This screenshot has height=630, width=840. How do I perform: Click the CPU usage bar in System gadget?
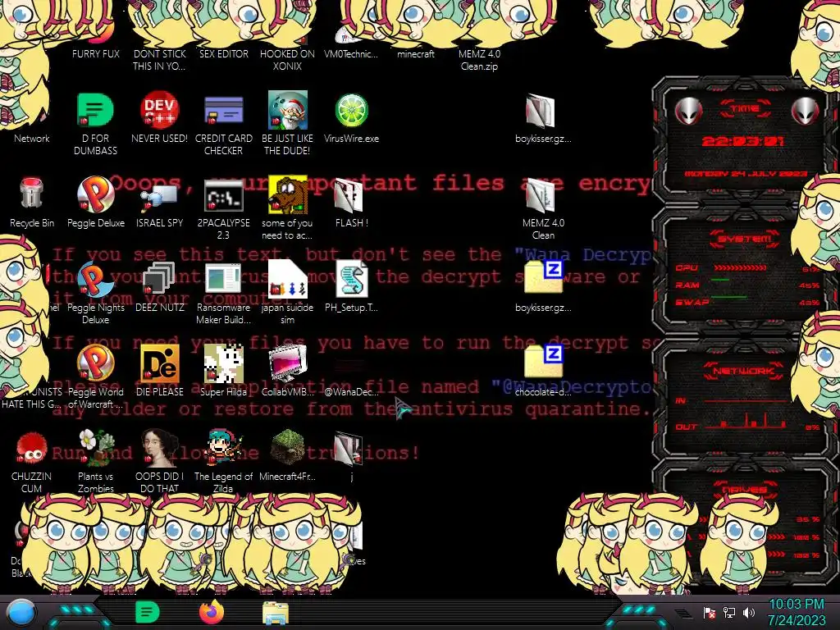coord(741,267)
